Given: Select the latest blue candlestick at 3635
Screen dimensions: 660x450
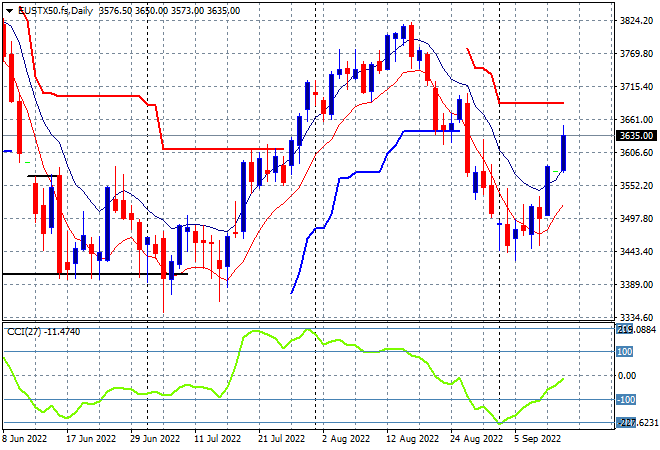Looking at the screenshot, I should (x=563, y=153).
